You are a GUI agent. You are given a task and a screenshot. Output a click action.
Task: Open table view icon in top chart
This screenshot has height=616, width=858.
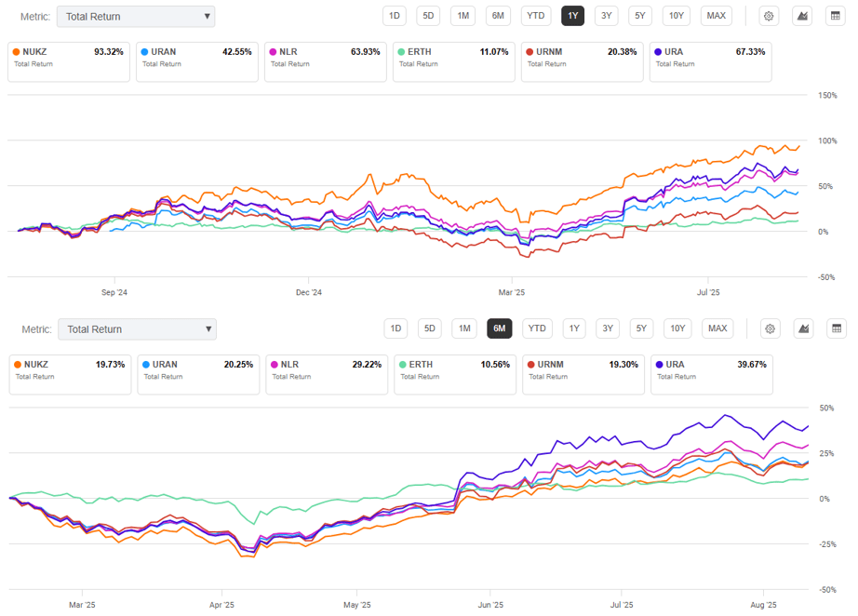[835, 16]
